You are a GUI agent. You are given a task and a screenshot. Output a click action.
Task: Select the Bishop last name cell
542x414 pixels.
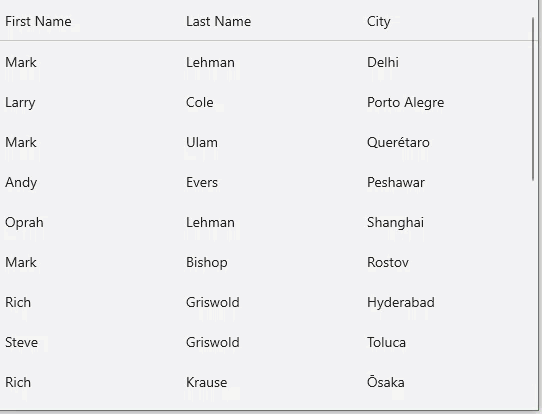click(207, 263)
